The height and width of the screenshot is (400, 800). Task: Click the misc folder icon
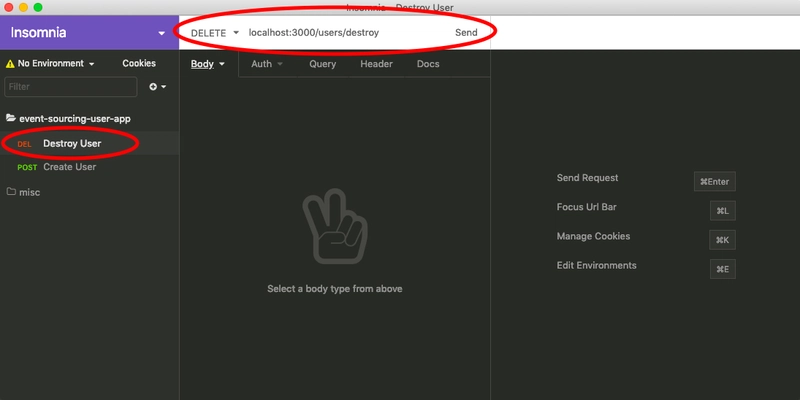click(x=11, y=192)
